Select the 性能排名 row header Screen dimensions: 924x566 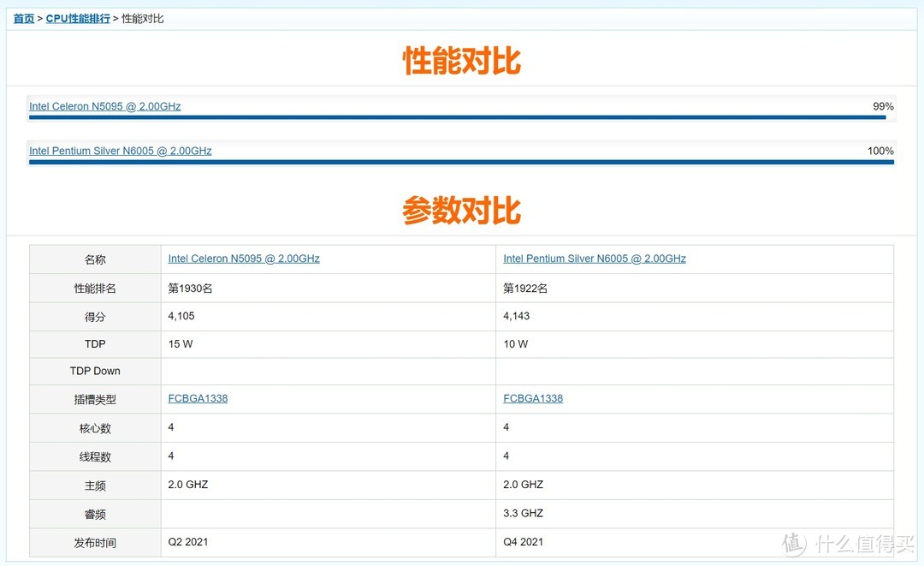tap(94, 288)
